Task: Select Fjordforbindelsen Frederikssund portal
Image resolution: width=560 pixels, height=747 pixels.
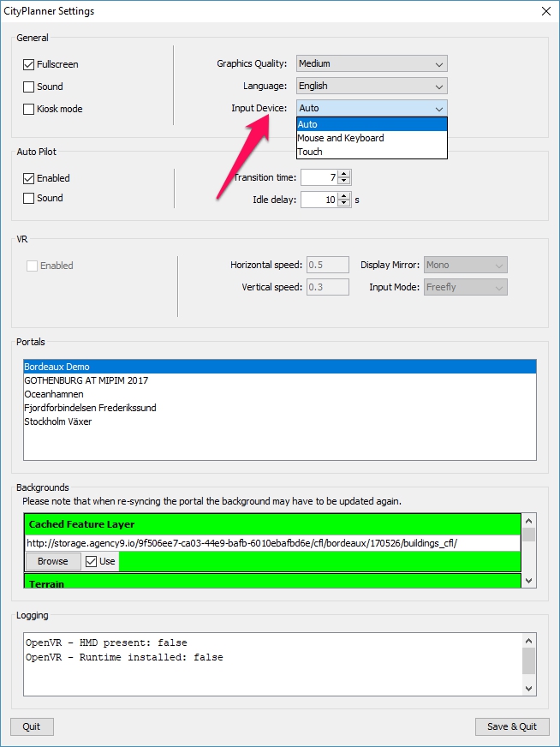Action: pos(280,409)
